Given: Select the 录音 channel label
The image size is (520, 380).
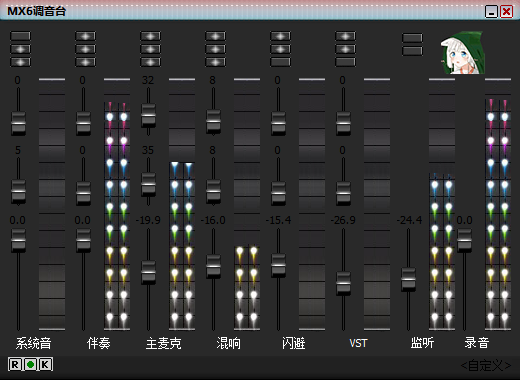Looking at the screenshot, I should click(477, 343).
